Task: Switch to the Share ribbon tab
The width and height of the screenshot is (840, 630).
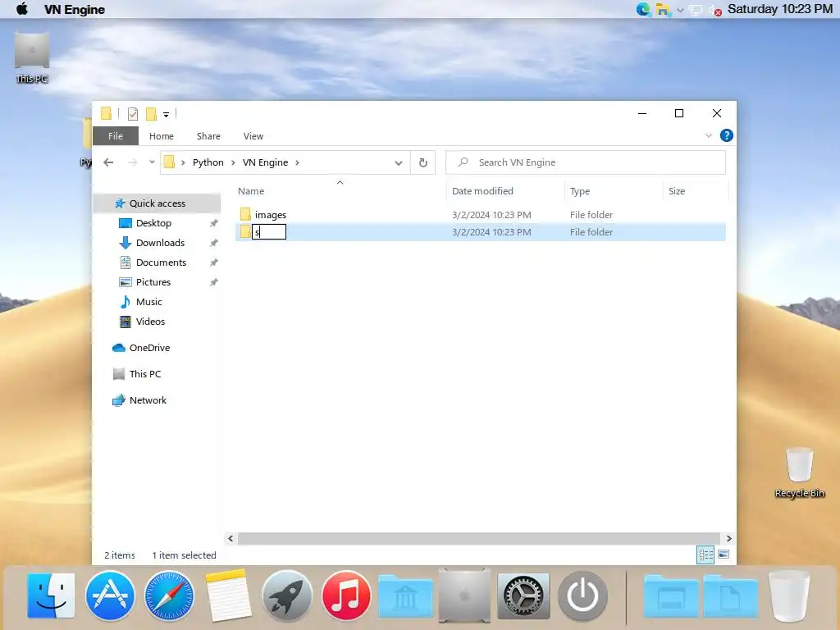Action: 208,136
